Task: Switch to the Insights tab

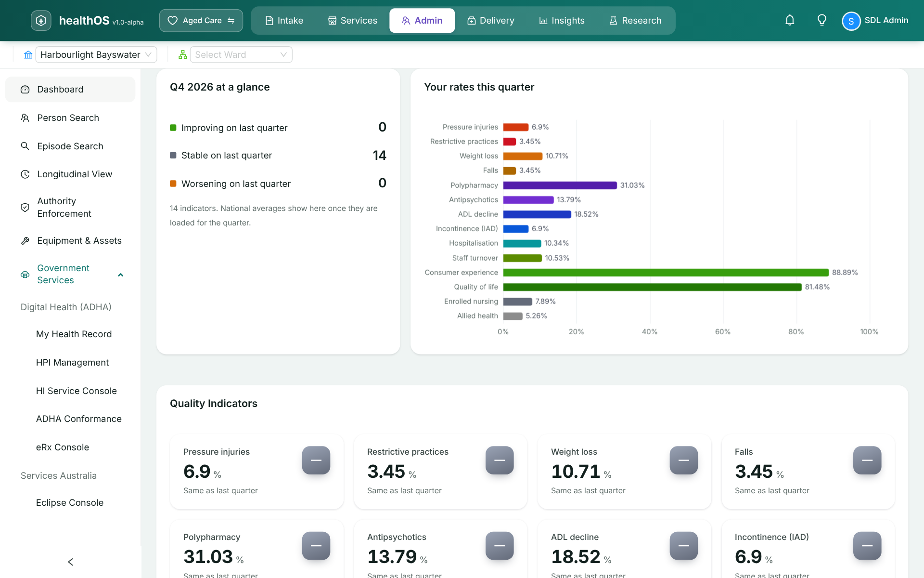Action: click(562, 21)
